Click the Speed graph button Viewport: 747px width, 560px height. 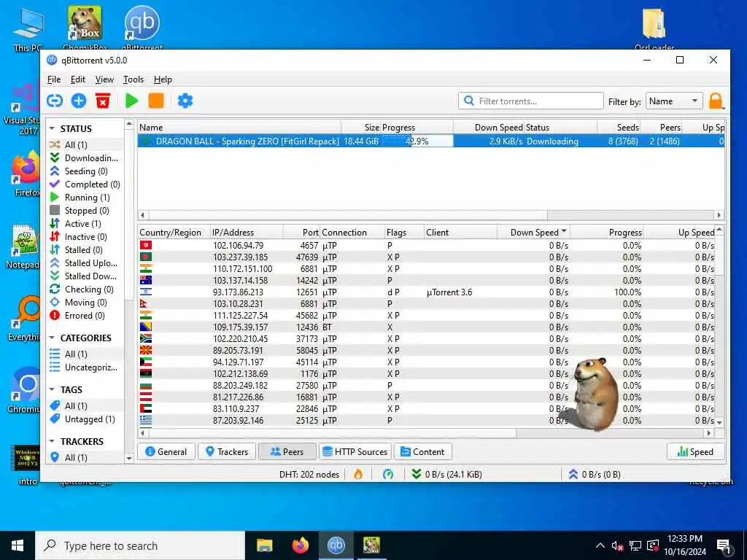click(695, 451)
